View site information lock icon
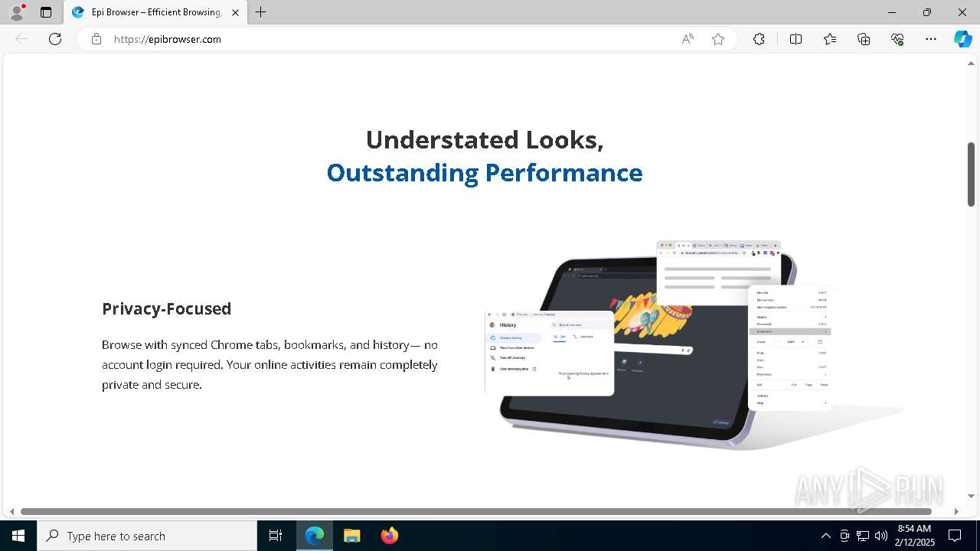The image size is (980, 551). [96, 39]
